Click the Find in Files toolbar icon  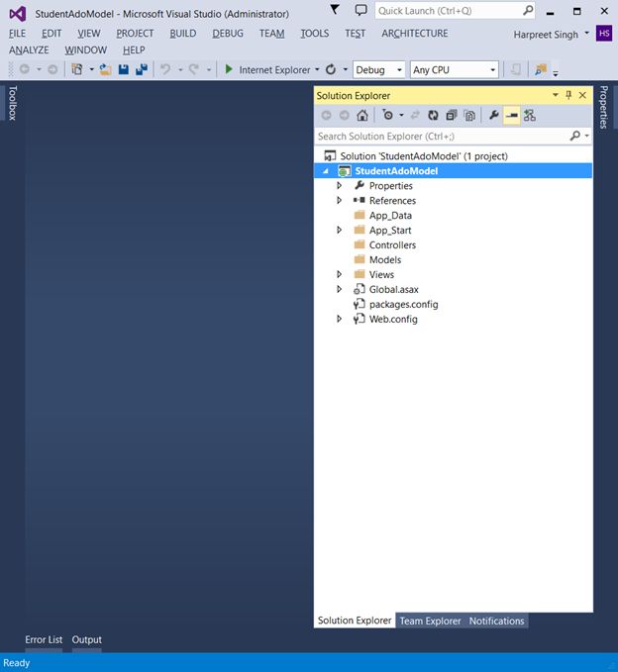(541, 69)
